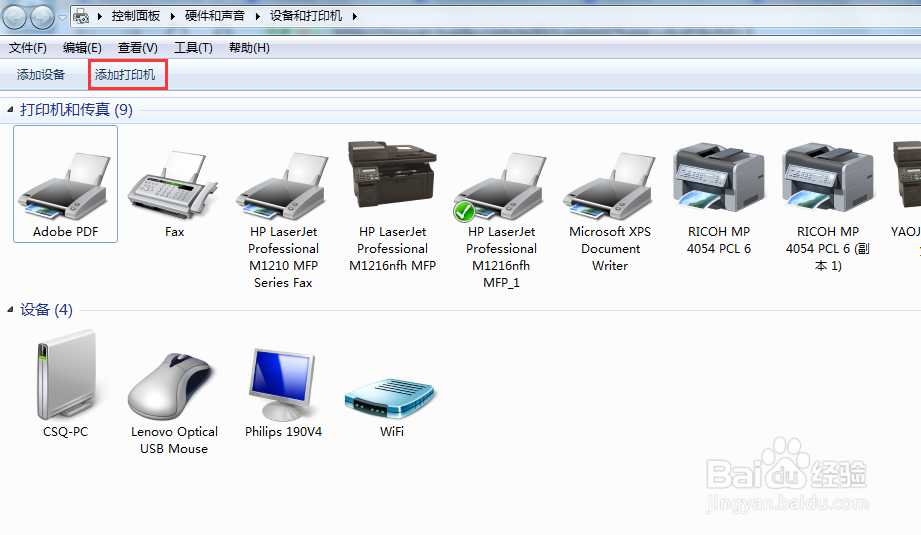This screenshot has width=921, height=535.
Task: Click the 添加设备 toolbar button
Action: (41, 75)
